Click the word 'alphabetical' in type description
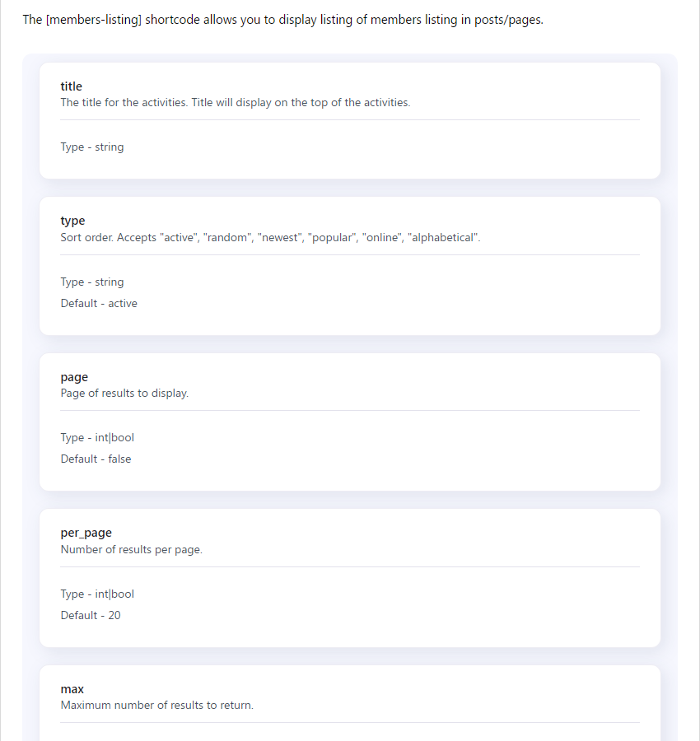This screenshot has width=700, height=741. tap(442, 237)
